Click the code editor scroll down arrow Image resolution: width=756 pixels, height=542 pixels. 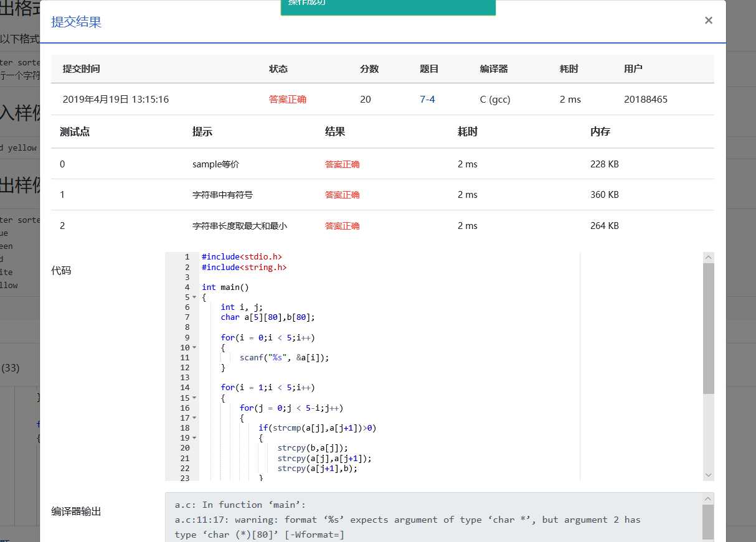709,475
